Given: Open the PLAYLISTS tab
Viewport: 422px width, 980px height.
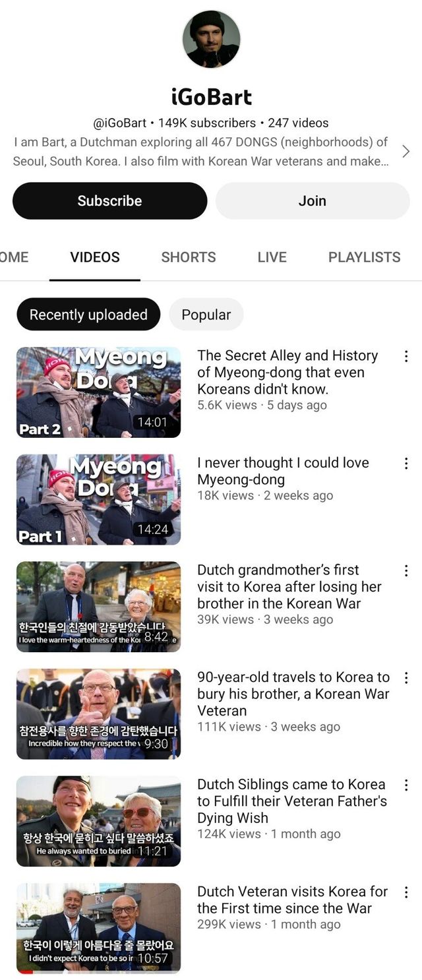Looking at the screenshot, I should coord(365,257).
